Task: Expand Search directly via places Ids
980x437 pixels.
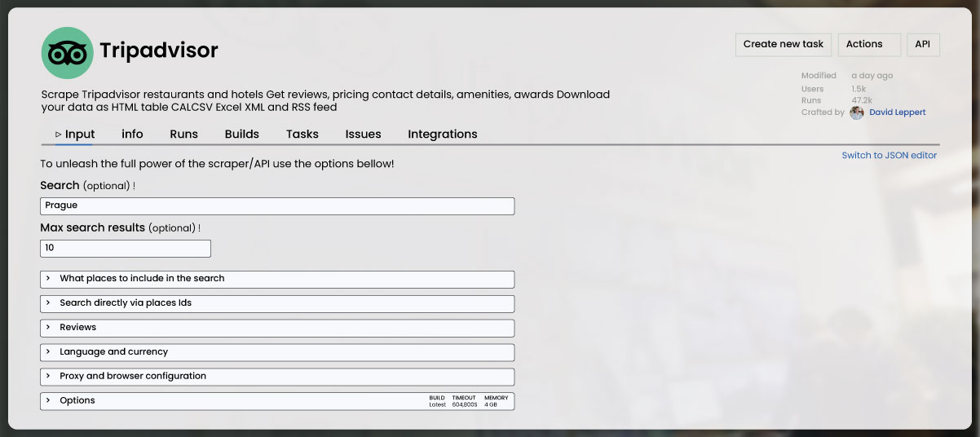Action: (x=277, y=303)
